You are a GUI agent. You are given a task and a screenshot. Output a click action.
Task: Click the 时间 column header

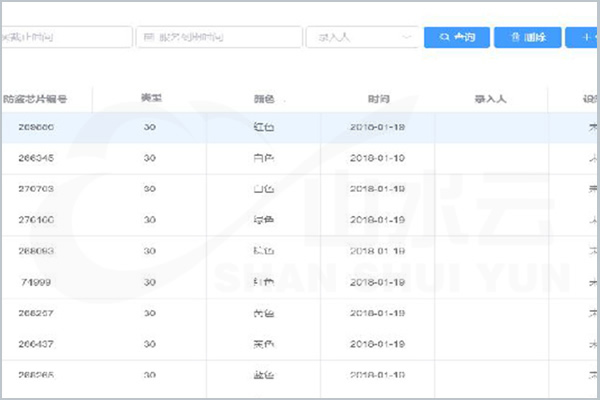click(378, 99)
